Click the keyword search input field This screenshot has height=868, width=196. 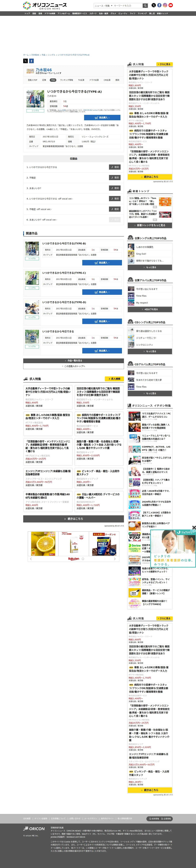click(x=127, y=6)
